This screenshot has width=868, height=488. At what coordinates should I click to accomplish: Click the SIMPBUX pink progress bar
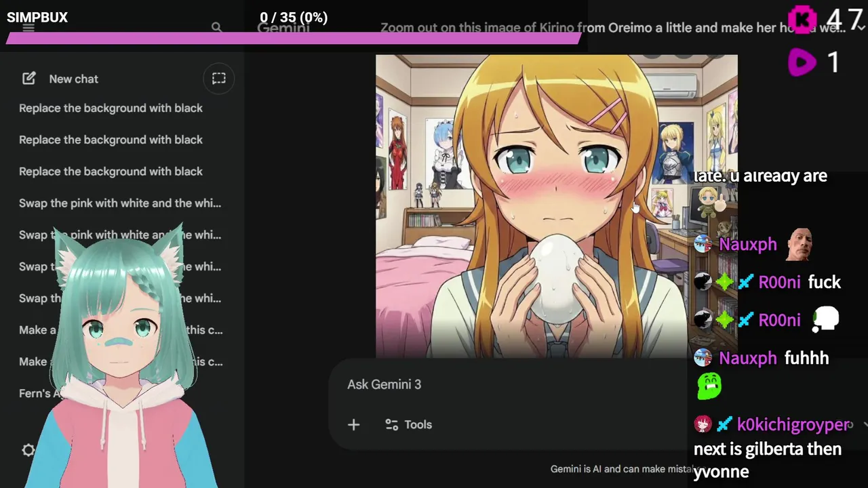click(x=293, y=39)
